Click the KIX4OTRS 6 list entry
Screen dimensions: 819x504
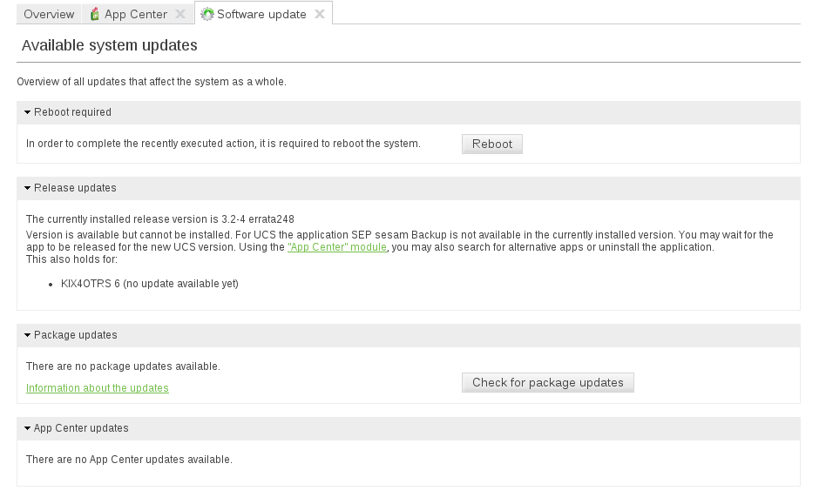(149, 284)
